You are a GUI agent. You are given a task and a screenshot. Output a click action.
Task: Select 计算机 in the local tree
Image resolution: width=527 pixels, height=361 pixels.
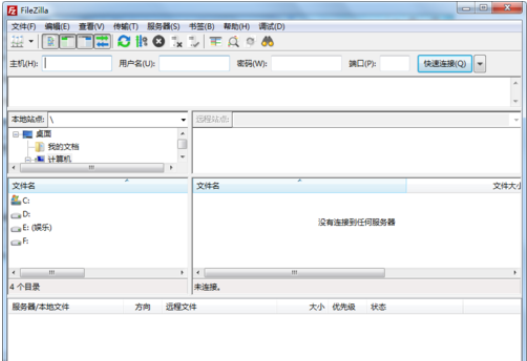click(x=59, y=159)
